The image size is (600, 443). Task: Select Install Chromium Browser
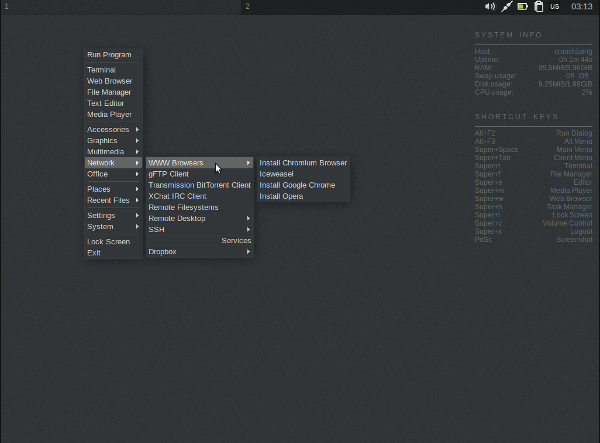[x=303, y=163]
